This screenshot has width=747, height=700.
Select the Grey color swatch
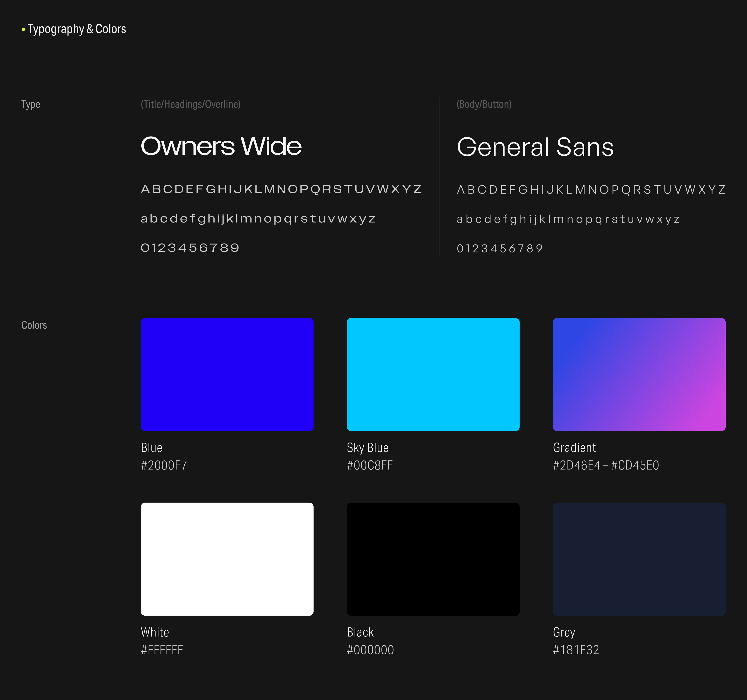click(x=639, y=559)
